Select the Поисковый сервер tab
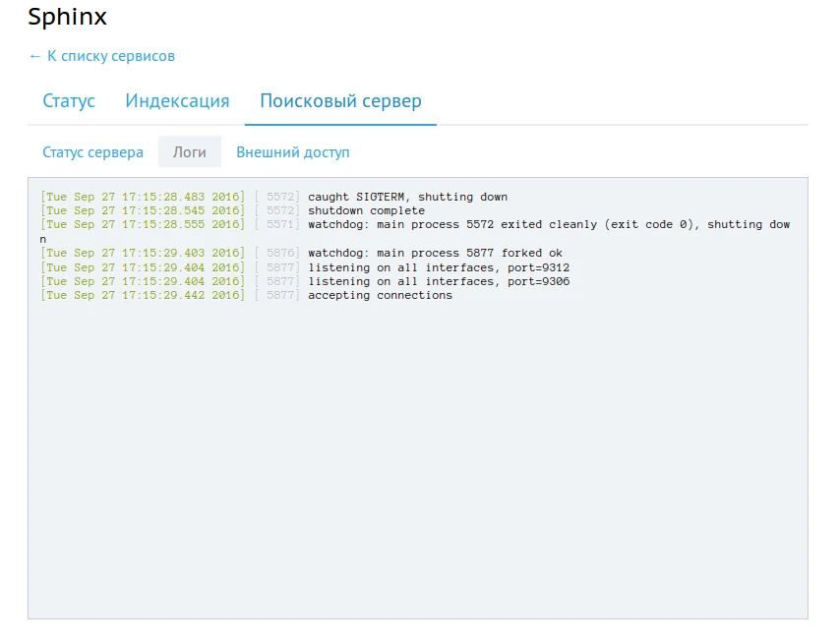 coord(340,101)
